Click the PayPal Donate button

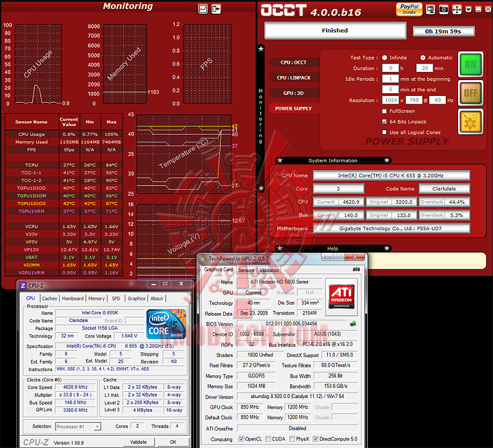click(409, 9)
